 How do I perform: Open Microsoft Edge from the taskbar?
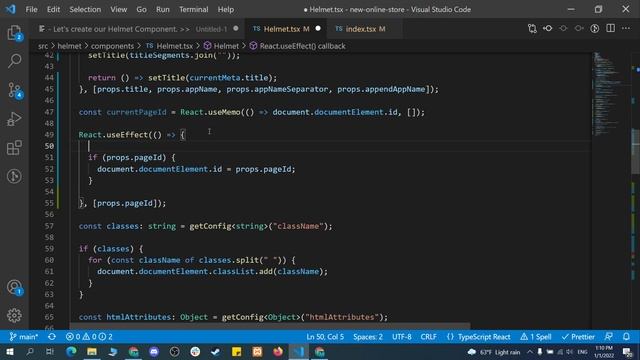[71, 351]
